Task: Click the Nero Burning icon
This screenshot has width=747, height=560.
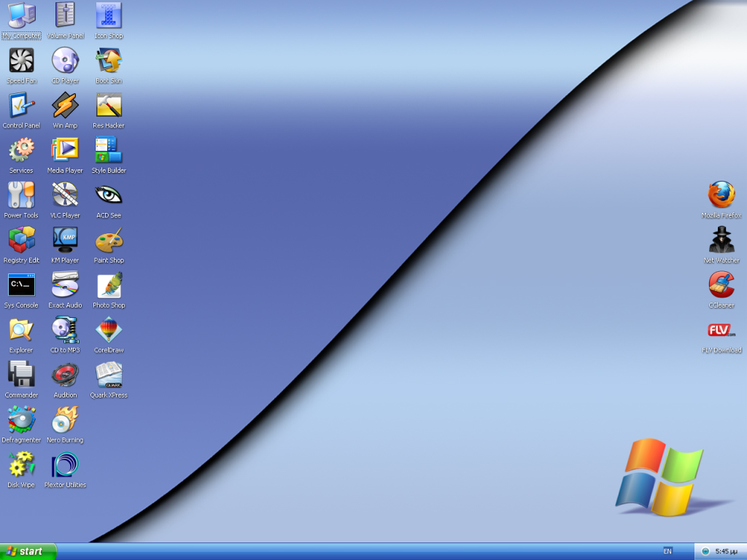Action: pyautogui.click(x=65, y=419)
